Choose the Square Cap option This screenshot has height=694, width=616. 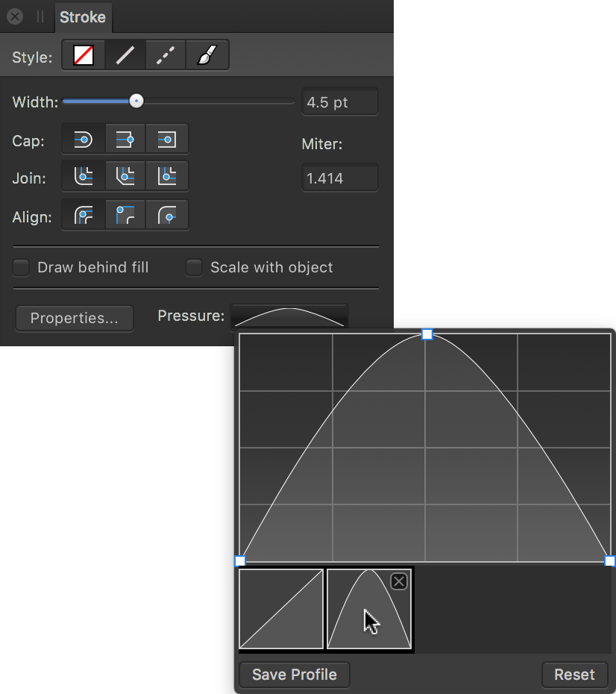tap(167, 140)
